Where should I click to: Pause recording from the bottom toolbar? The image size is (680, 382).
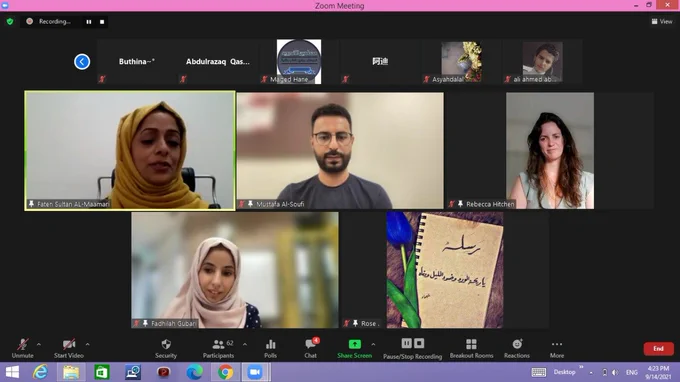click(x=406, y=343)
